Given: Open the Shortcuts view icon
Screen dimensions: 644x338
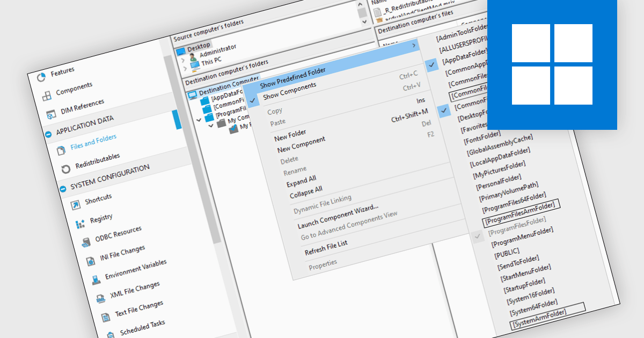Looking at the screenshot, I should [x=75, y=204].
